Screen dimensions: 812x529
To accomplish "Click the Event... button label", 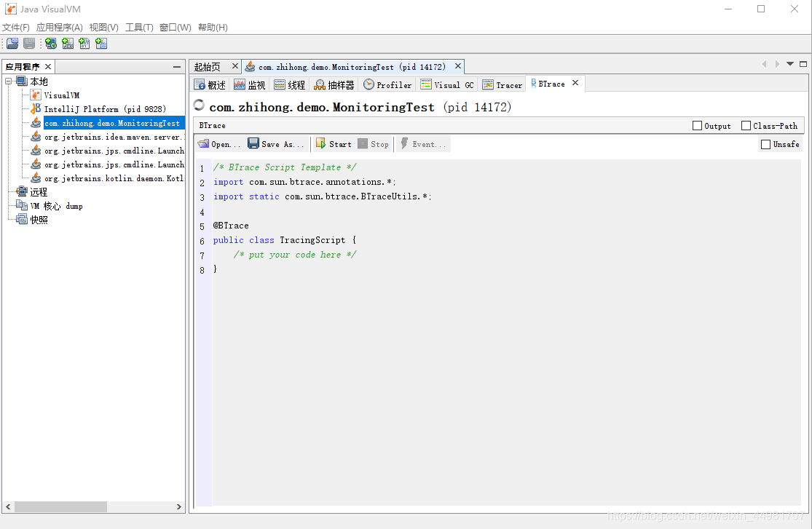I will coord(429,144).
